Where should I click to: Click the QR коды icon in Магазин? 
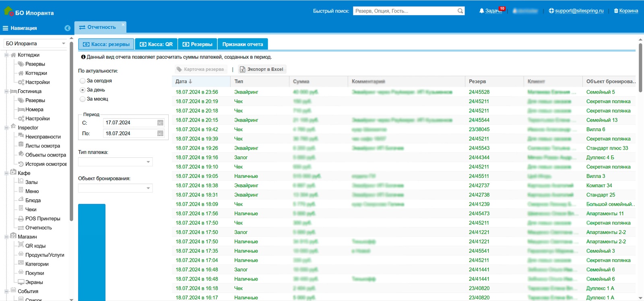coord(21,245)
